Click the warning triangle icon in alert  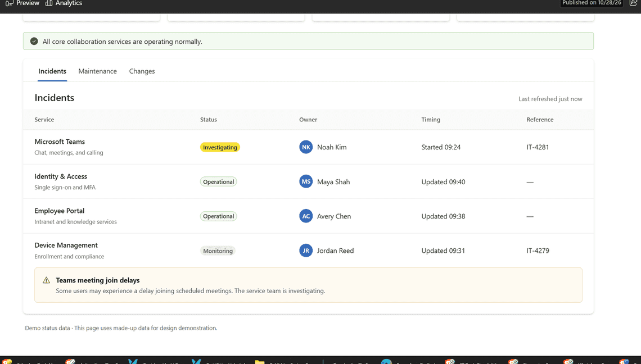pos(46,280)
